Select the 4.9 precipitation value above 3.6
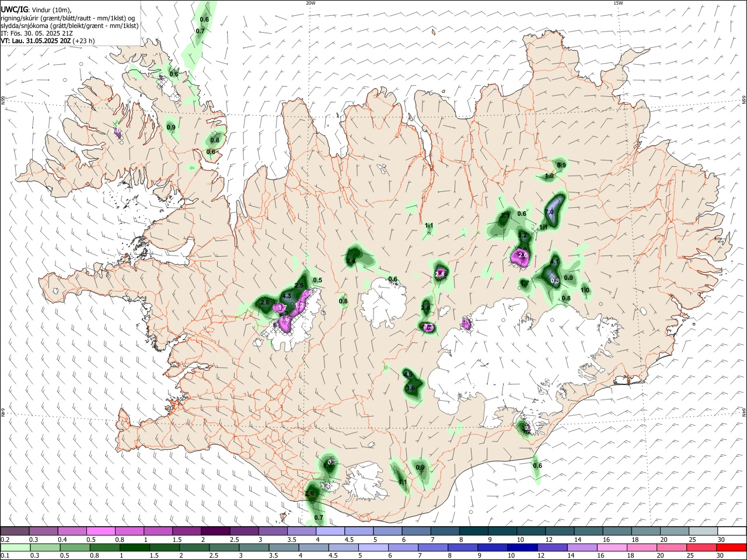The height and width of the screenshot is (560, 747). 408,374
